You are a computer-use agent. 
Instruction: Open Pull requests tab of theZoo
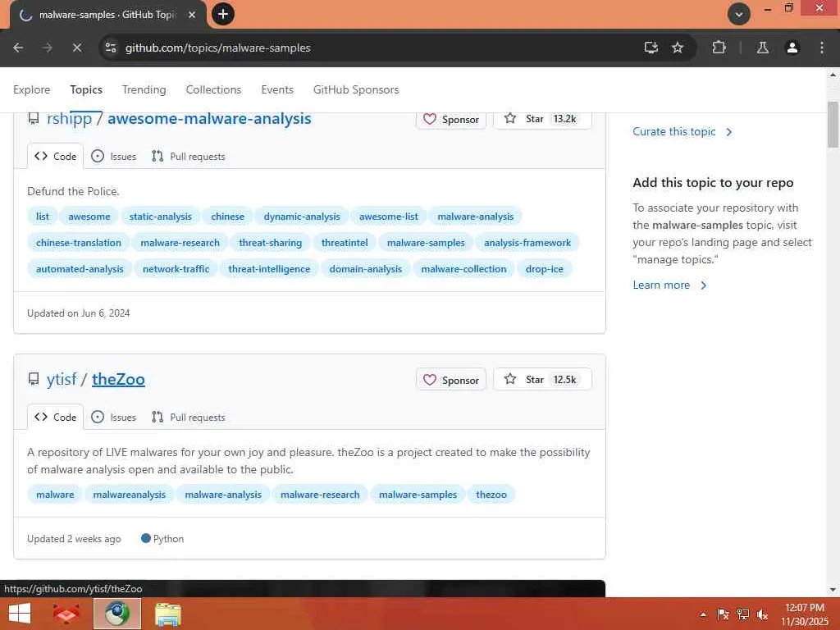[x=189, y=418]
